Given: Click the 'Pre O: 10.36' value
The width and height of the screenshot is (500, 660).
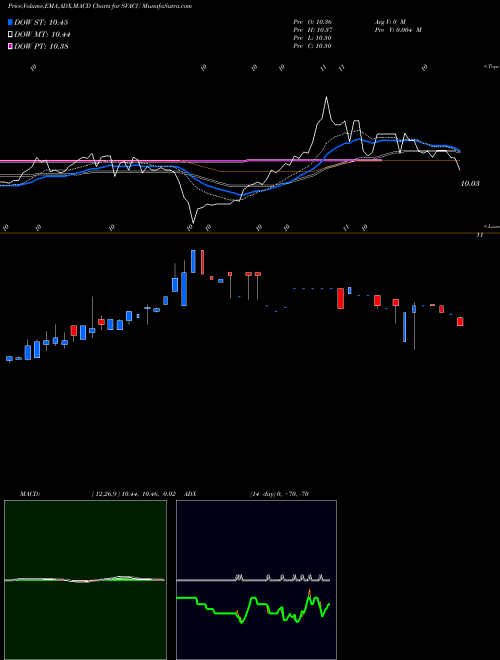Looking at the screenshot, I should click(312, 22).
